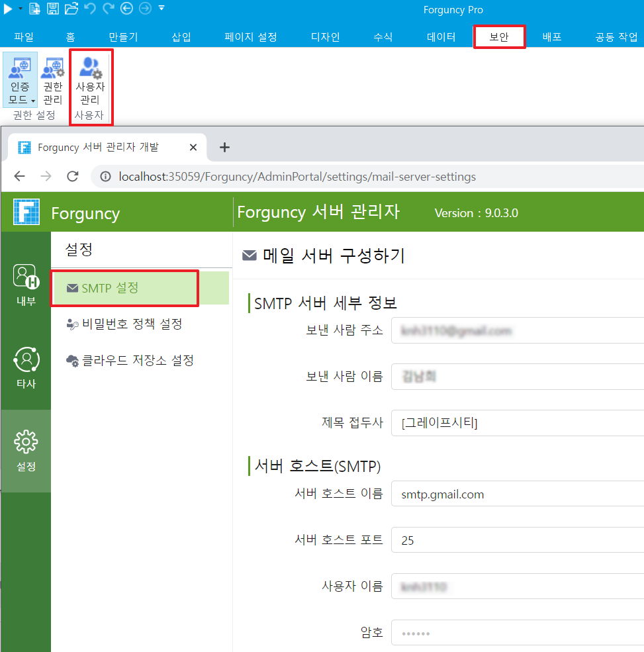644x652 pixels.
Task: Select the 보안 ribbon tab
Action: (x=499, y=37)
